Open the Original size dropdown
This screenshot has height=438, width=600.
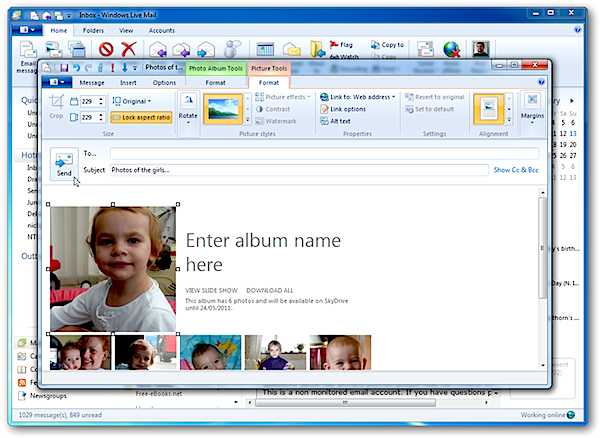(132, 101)
